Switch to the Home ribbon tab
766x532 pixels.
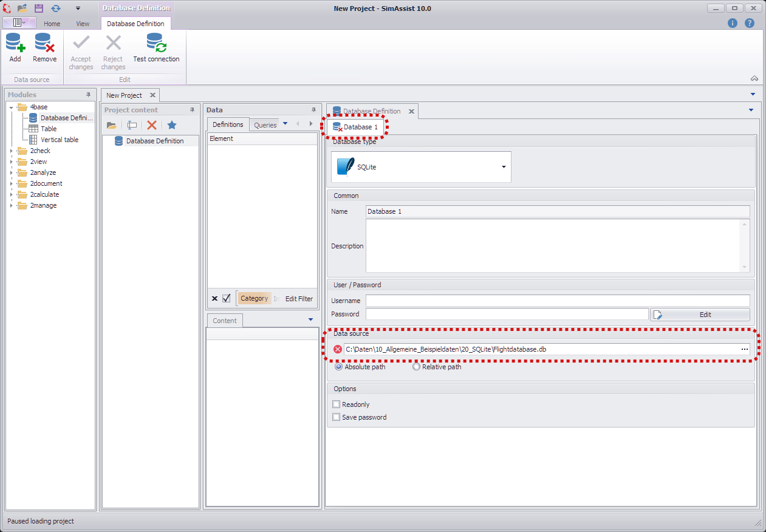[x=52, y=24]
